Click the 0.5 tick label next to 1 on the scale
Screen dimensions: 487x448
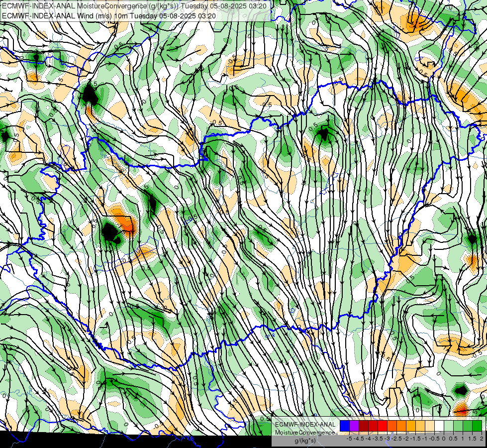pos(453,439)
